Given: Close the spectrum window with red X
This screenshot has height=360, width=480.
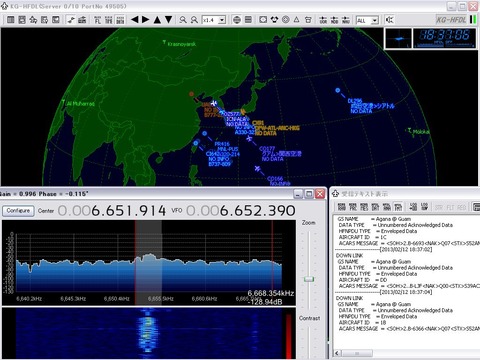Looking at the screenshot, I should click(x=320, y=194).
